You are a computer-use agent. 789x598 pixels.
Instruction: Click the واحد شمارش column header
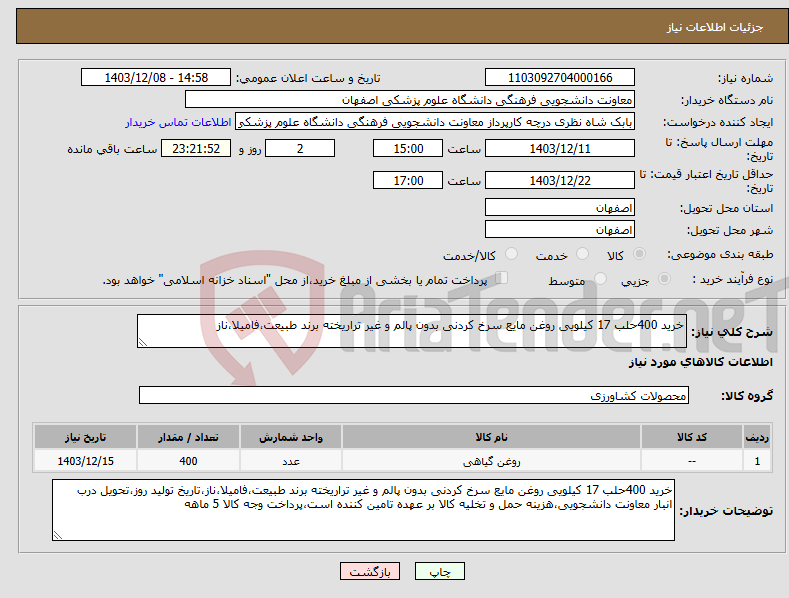(291, 437)
